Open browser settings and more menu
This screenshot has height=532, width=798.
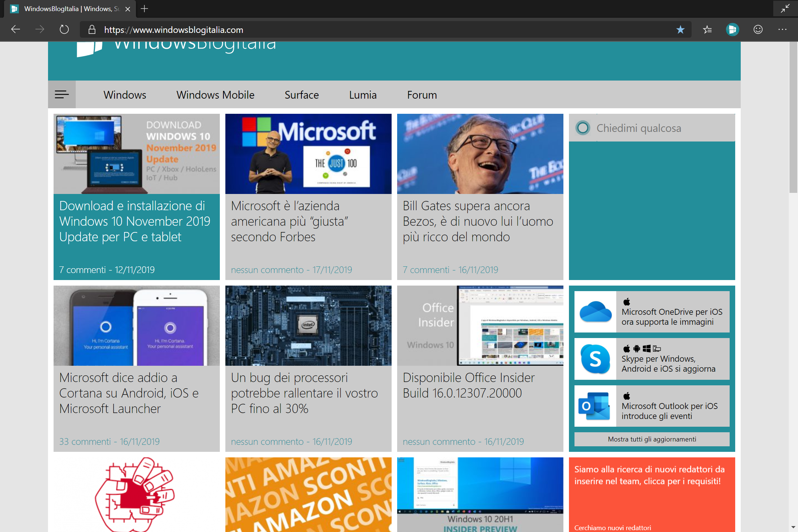tap(782, 30)
